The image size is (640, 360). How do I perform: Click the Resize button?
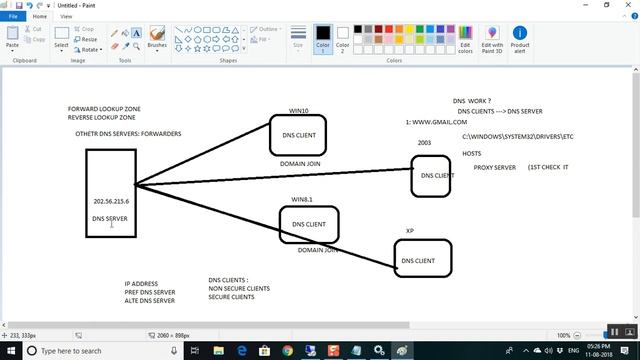(x=86, y=39)
